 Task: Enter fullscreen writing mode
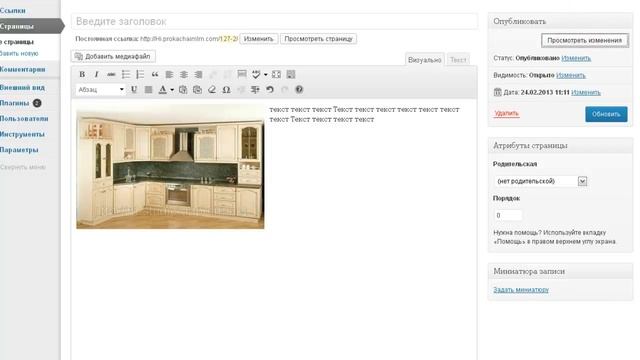pyautogui.click(x=276, y=74)
